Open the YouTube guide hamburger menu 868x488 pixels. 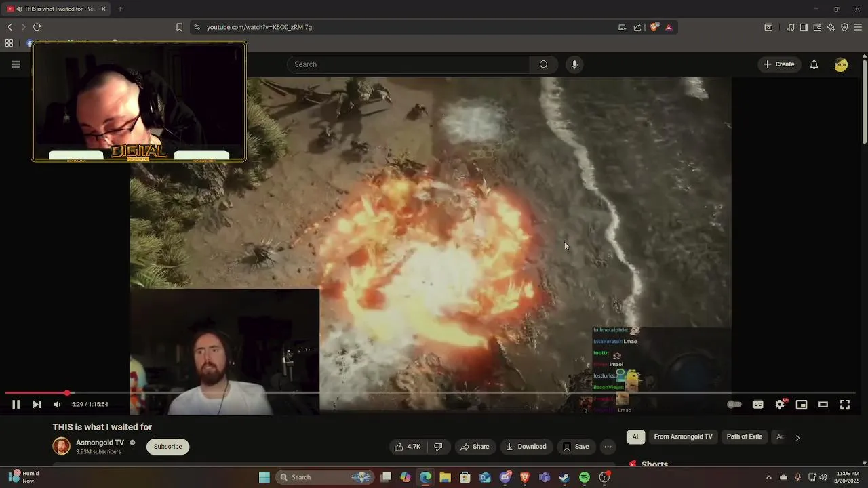16,64
